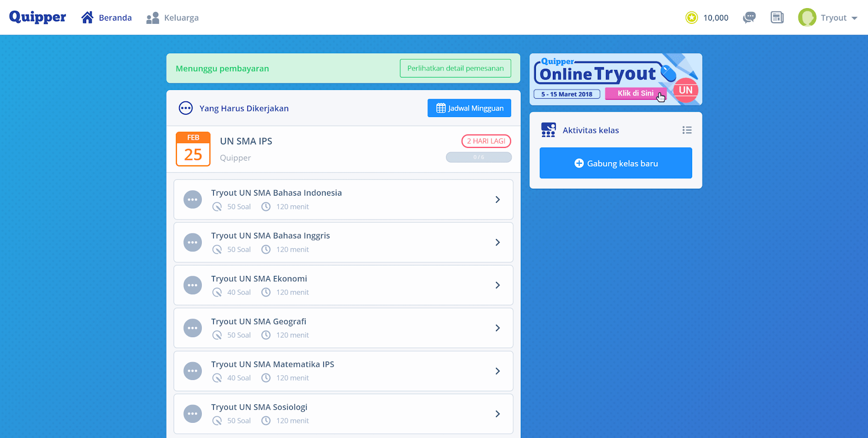This screenshot has width=868, height=438.
Task: Click the gold coin icon
Action: point(691,18)
